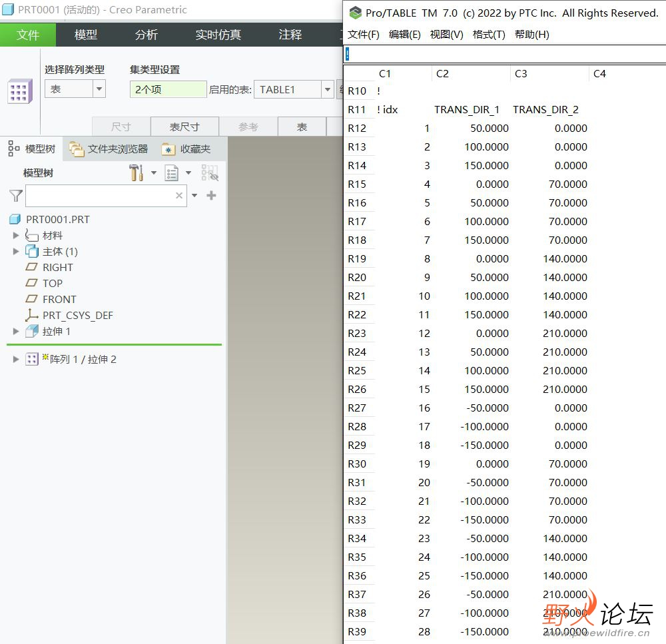Expand the 主体 (1) tree node
Screen dimensions: 666x644
pos(16,252)
